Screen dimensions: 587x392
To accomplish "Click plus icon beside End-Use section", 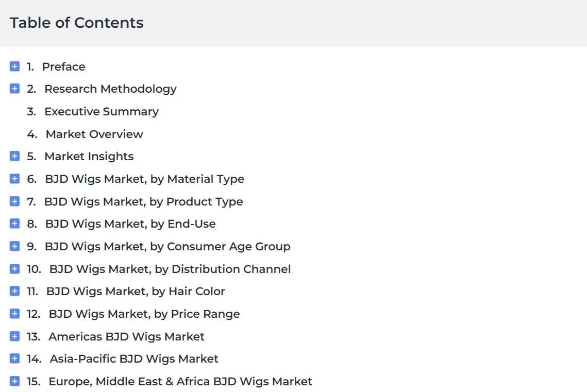I will point(14,224).
